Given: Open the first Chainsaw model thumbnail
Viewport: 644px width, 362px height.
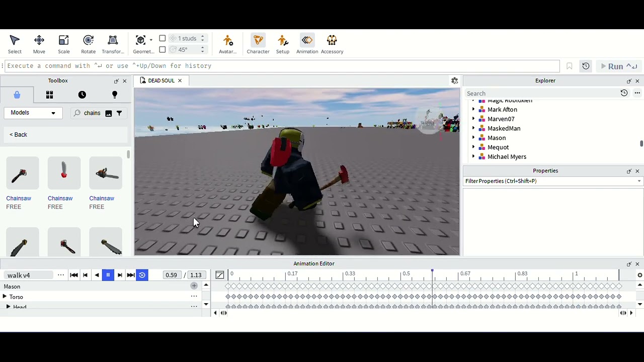Looking at the screenshot, I should click(x=22, y=173).
